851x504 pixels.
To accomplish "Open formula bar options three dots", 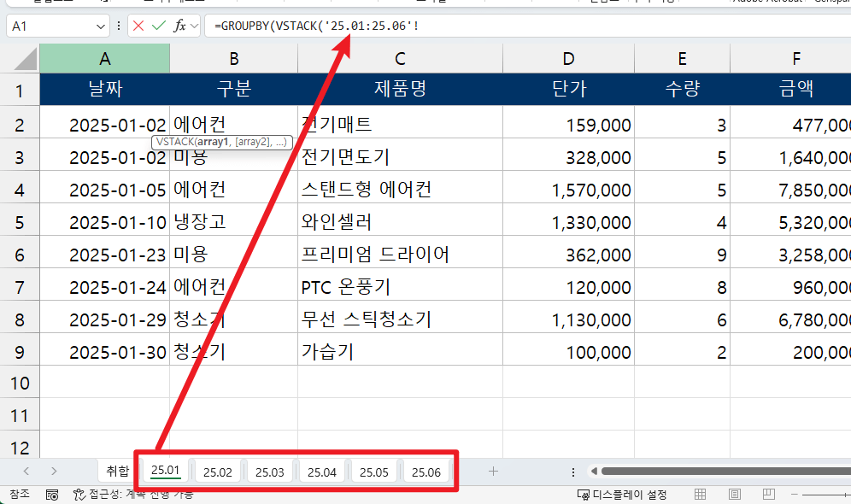I will 118,26.
